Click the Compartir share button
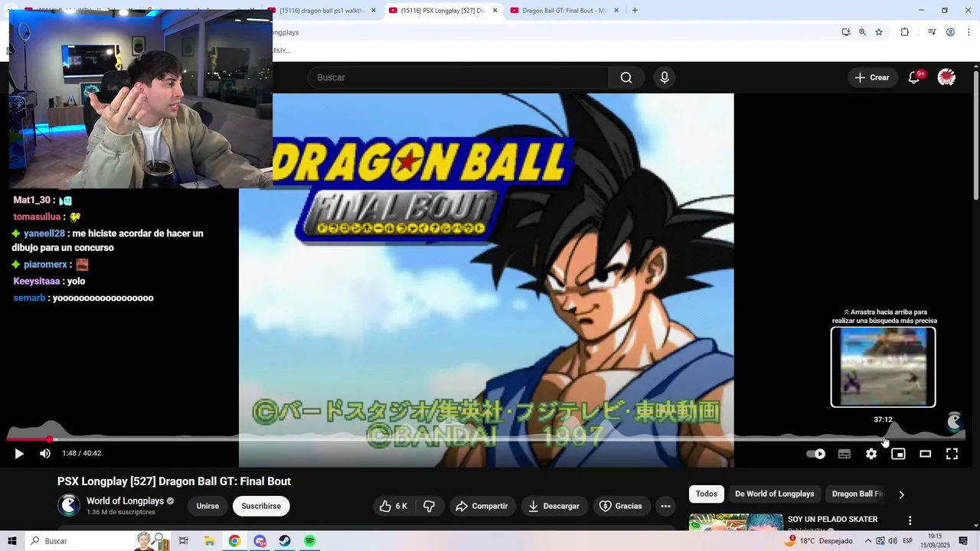The width and height of the screenshot is (980, 551). 482,506
